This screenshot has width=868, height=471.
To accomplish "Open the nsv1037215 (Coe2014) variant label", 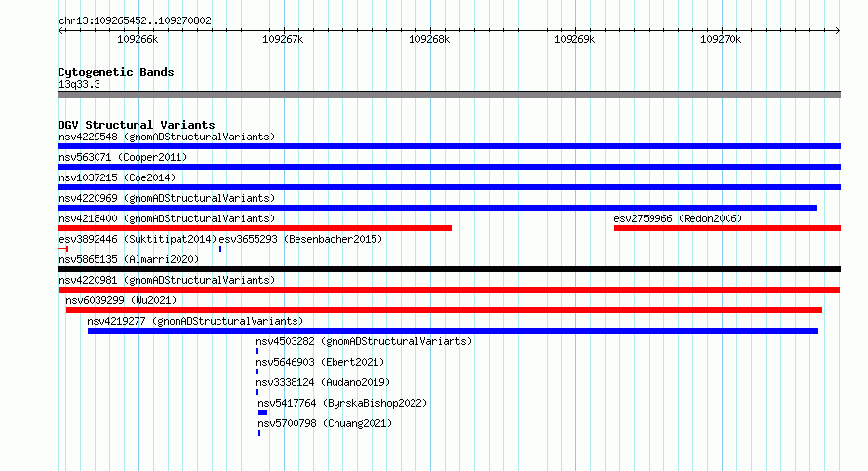I will point(117,177).
